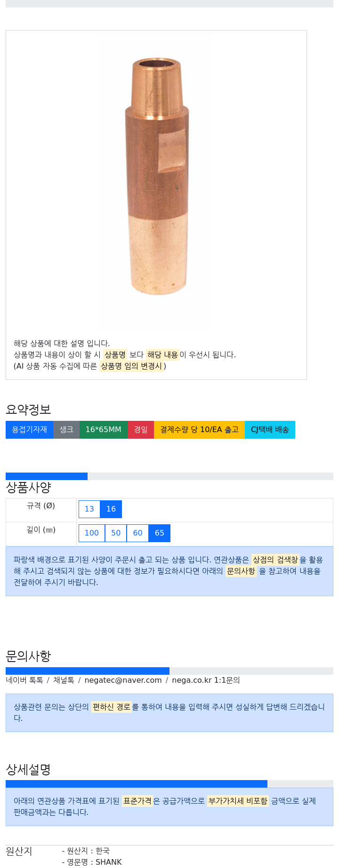The width and height of the screenshot is (339, 868).
Task: Click the highlighted 상점의 검색창 text
Action: pyautogui.click(x=275, y=560)
